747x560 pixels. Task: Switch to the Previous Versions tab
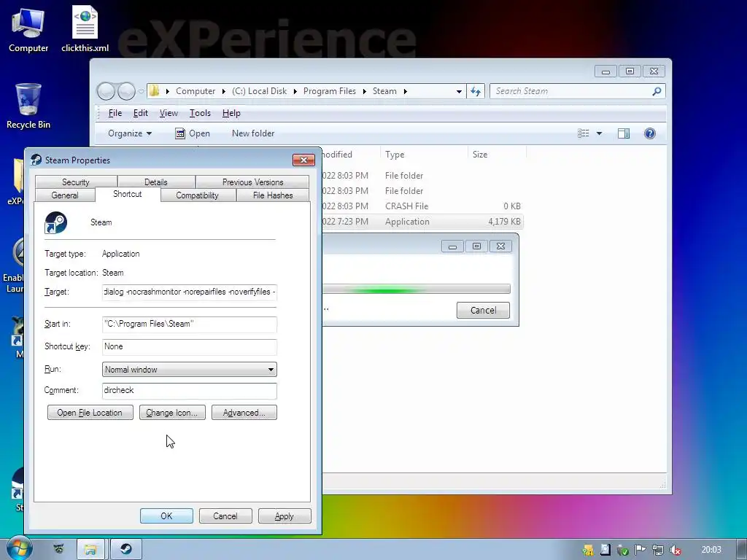click(x=252, y=182)
